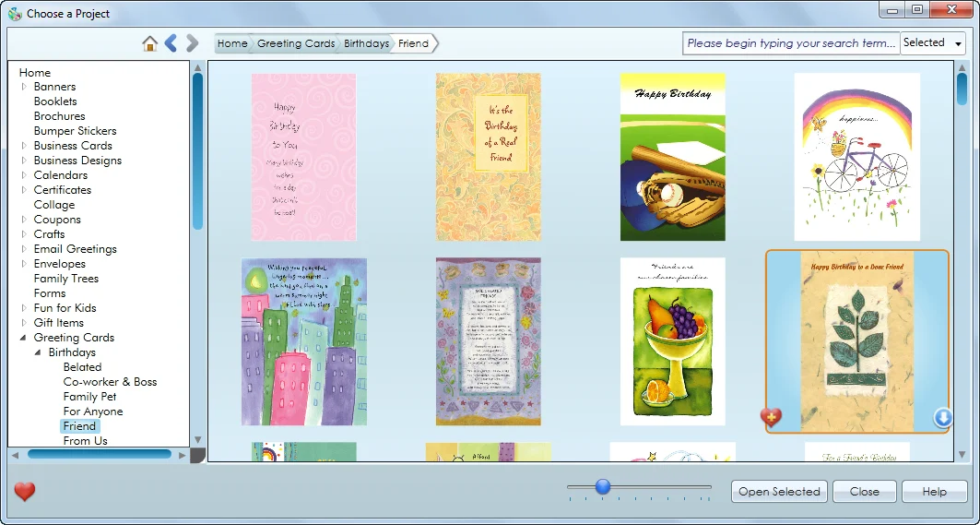The height and width of the screenshot is (525, 980).
Task: Click blue download arrow on selected card
Action: coord(943,417)
